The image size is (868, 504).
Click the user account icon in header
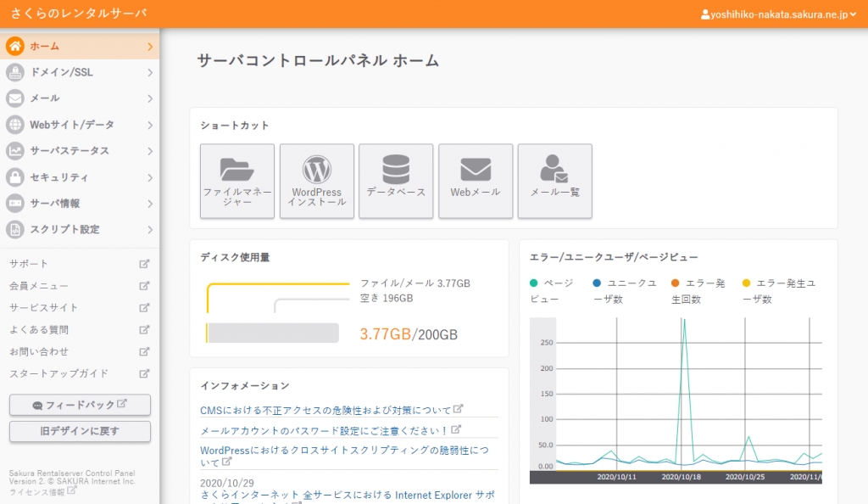point(705,14)
